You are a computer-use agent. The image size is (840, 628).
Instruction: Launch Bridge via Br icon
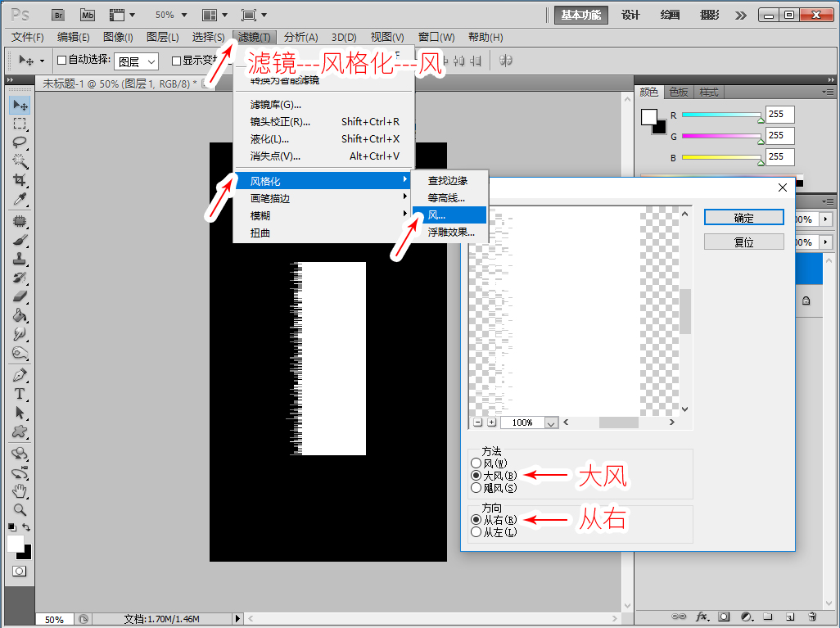(58, 15)
